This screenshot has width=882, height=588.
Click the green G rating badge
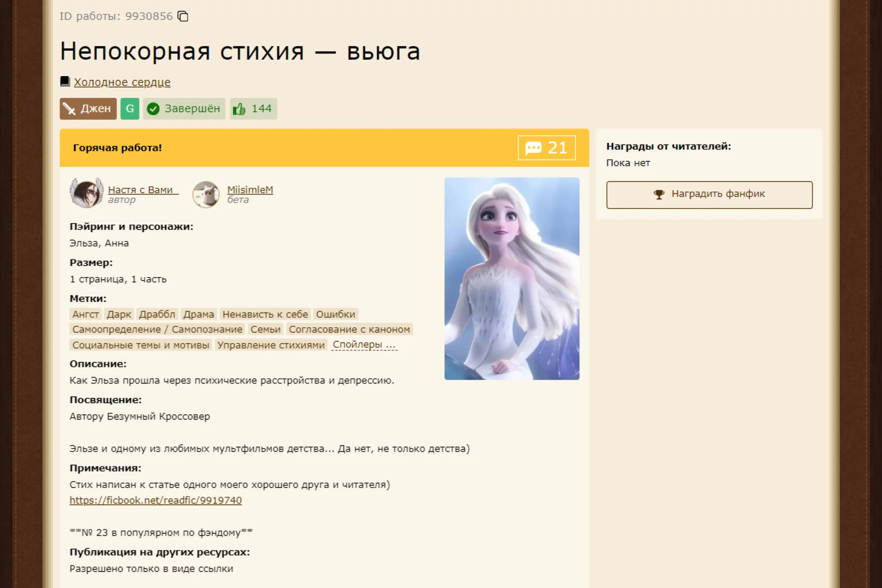tap(130, 109)
